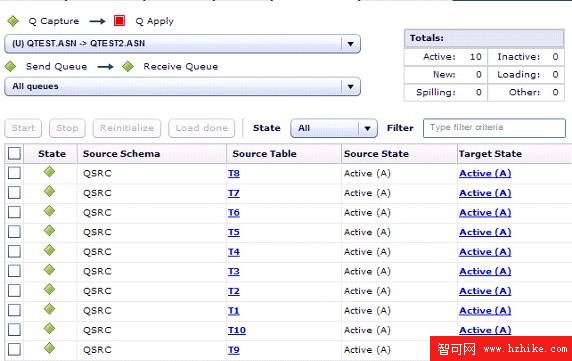The image size is (572, 361).
Task: Check the box for row T3
Action: coord(14,271)
